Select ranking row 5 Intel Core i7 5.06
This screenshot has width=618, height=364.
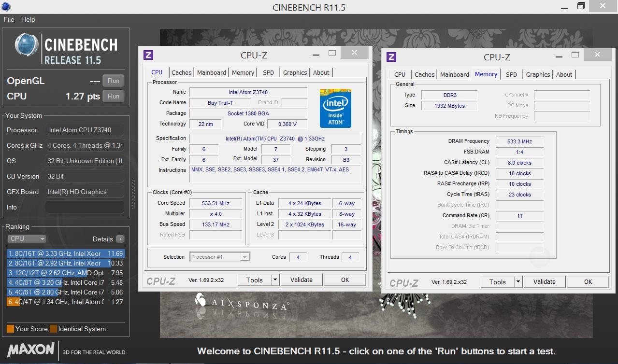coord(66,292)
